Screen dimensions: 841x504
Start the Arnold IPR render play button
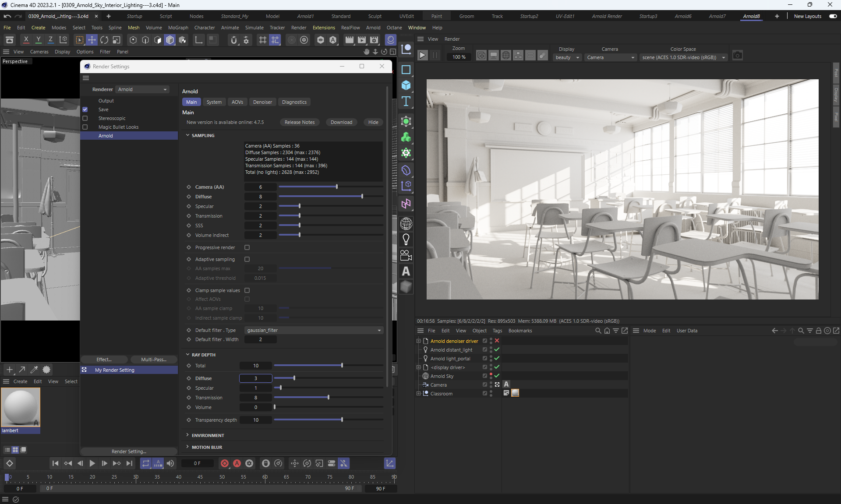pos(422,56)
